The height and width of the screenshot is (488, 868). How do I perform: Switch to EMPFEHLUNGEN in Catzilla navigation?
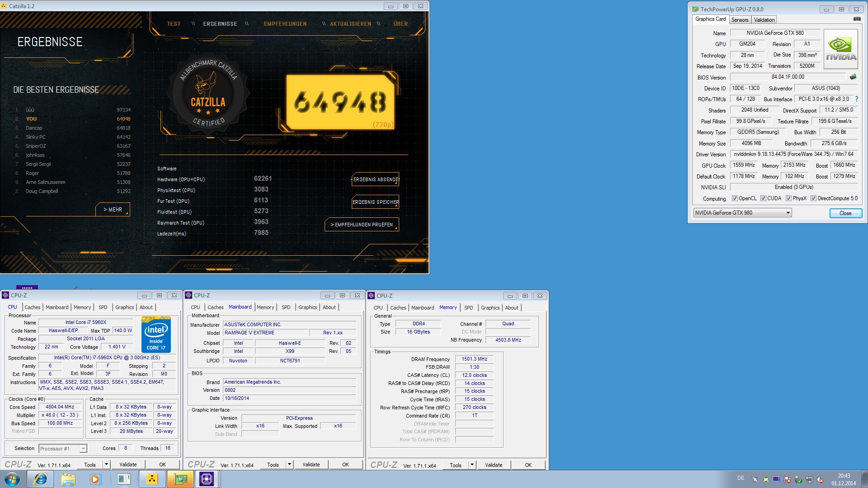coord(285,24)
